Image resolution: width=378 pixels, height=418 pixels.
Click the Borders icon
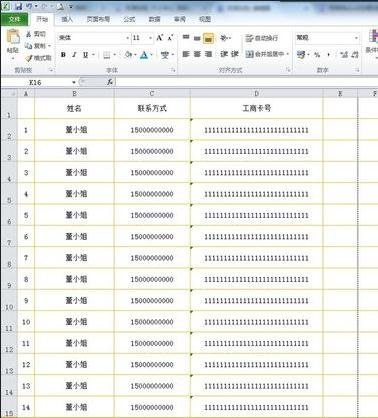107,55
